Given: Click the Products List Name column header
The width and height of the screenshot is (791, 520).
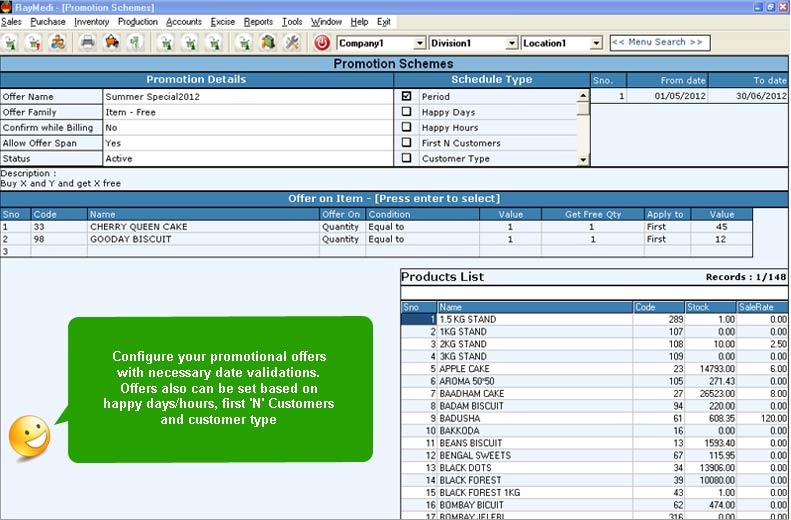Looking at the screenshot, I should 535,307.
